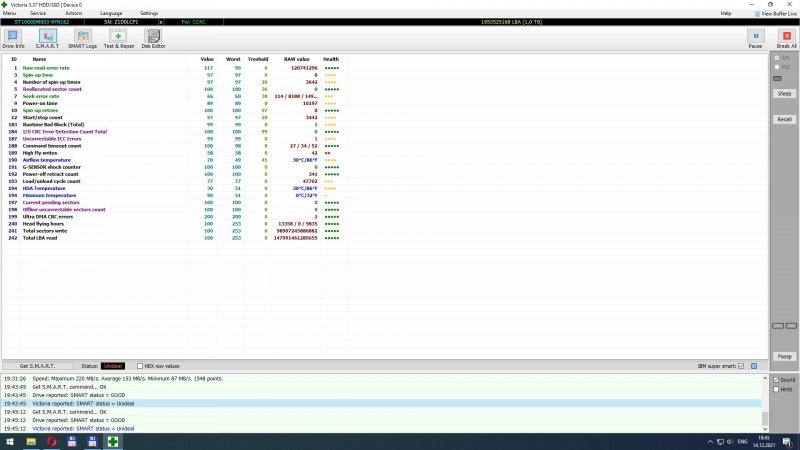Click the Victoria icon in the taskbar
This screenshot has height=450, width=800.
[114, 441]
